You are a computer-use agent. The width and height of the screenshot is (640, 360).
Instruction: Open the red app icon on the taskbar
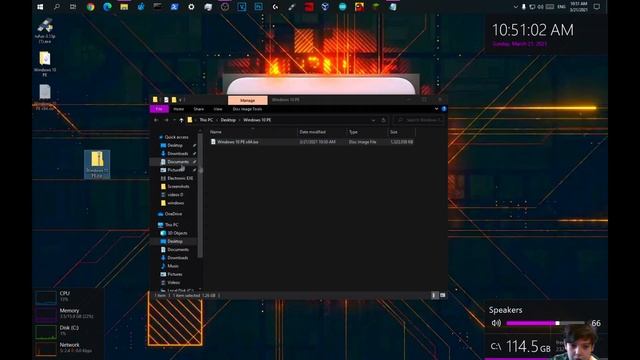click(x=309, y=7)
